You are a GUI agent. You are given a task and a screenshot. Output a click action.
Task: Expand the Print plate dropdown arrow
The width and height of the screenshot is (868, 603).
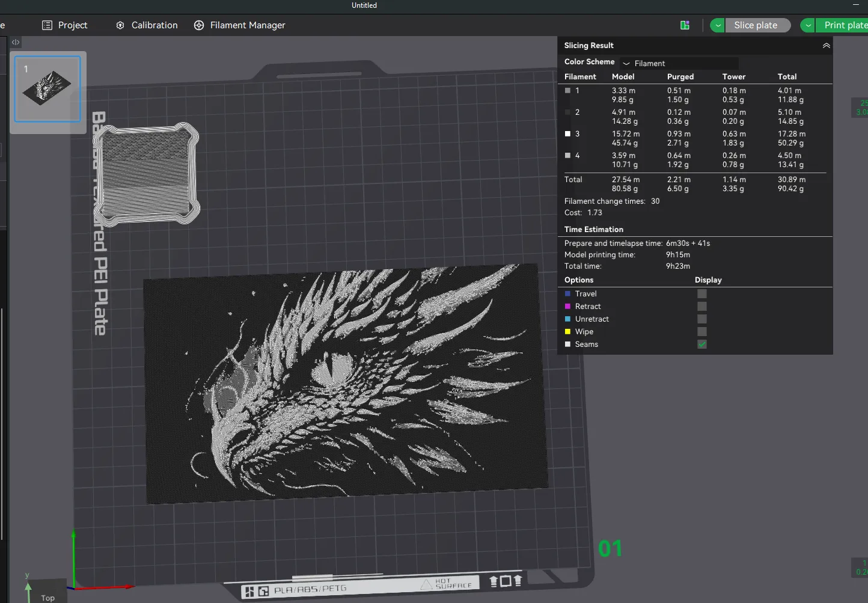(808, 25)
